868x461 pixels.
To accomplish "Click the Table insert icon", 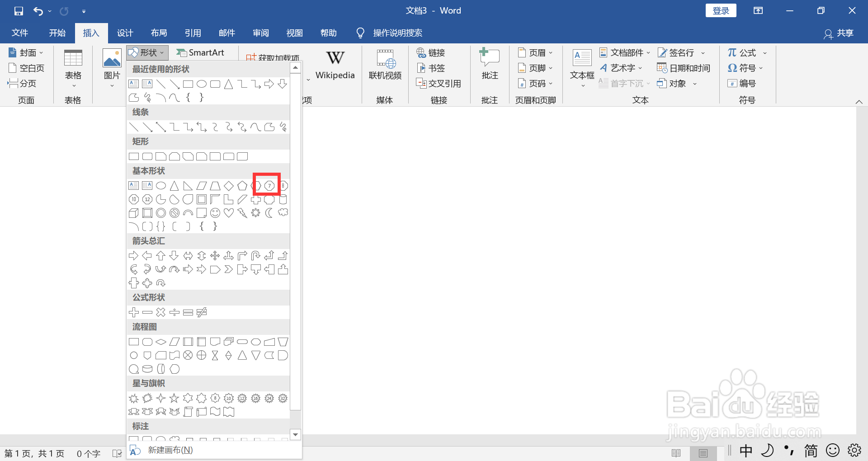I will pyautogui.click(x=73, y=58).
